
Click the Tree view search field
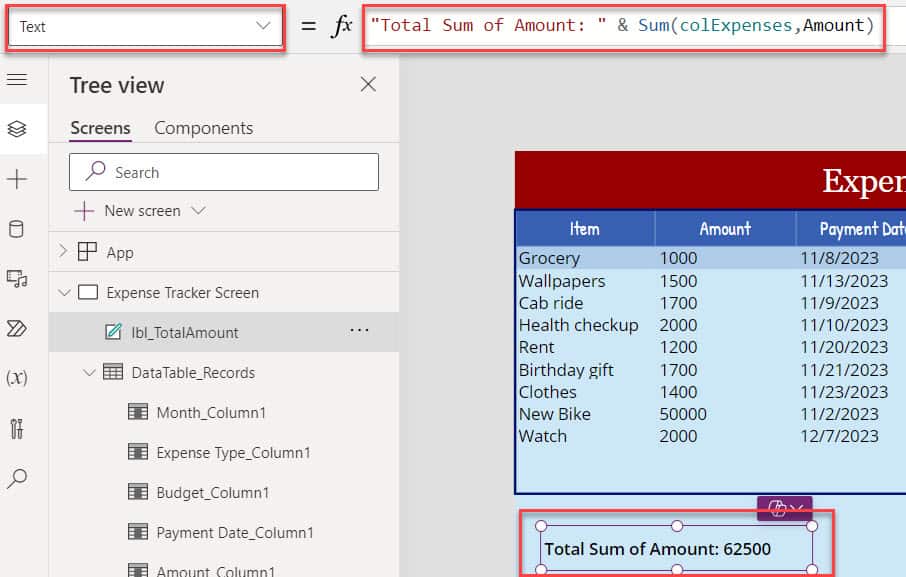point(224,172)
